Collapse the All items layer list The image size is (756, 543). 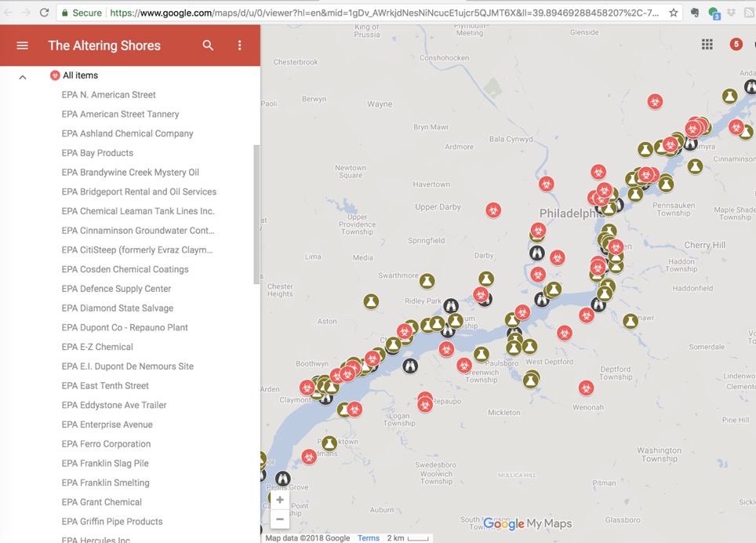click(23, 77)
